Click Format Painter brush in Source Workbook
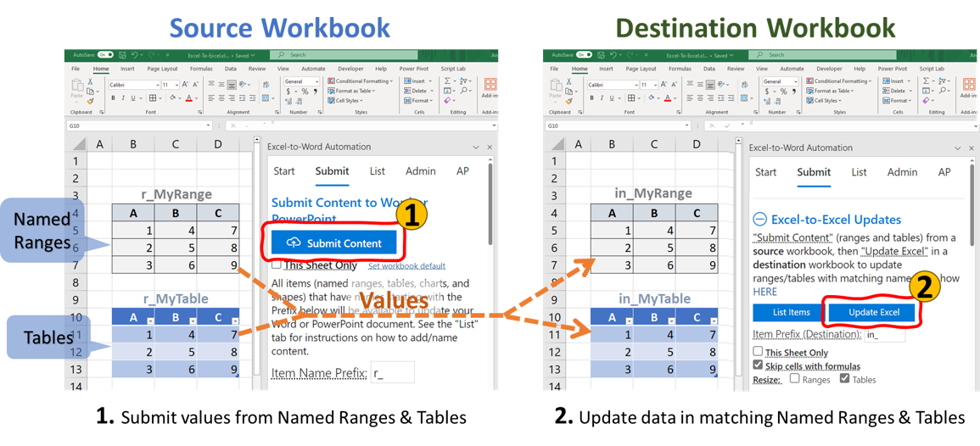Screen dimensions: 980x446 click(91, 101)
